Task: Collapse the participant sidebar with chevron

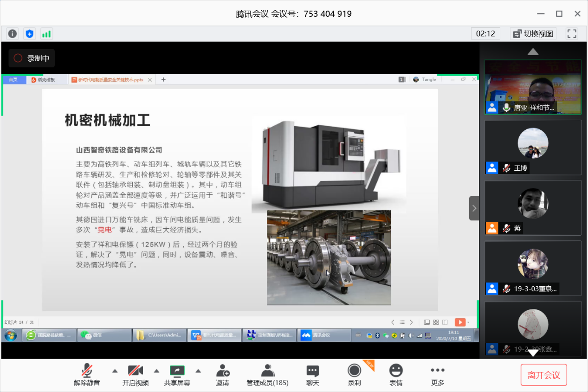Action: (x=474, y=208)
